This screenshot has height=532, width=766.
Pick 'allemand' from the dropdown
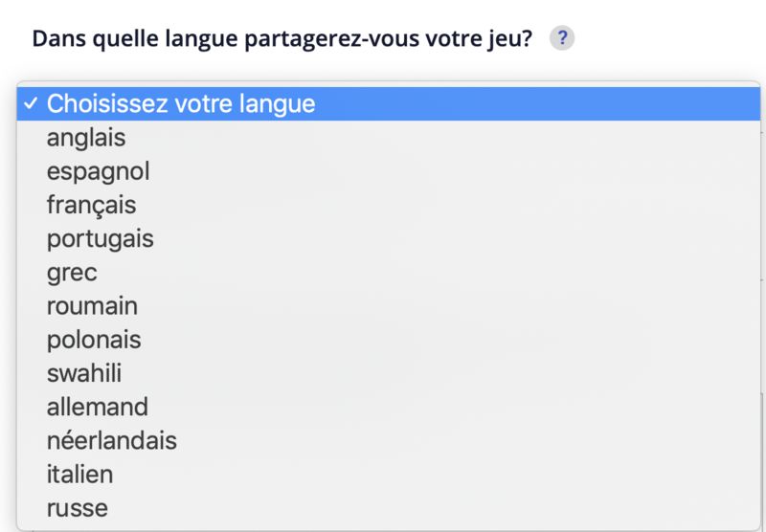[98, 407]
